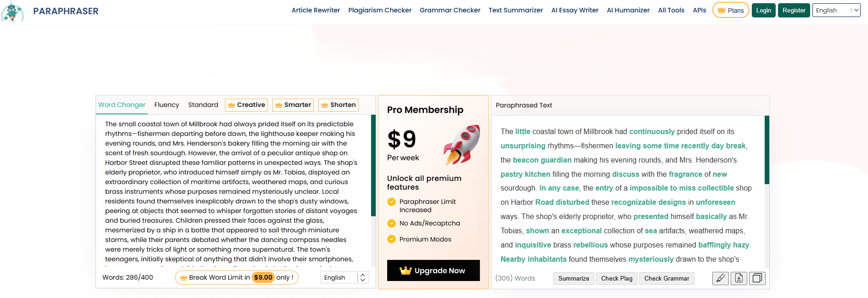The image size is (868, 298).
Task: Switch to the Fluency tab
Action: (166, 105)
